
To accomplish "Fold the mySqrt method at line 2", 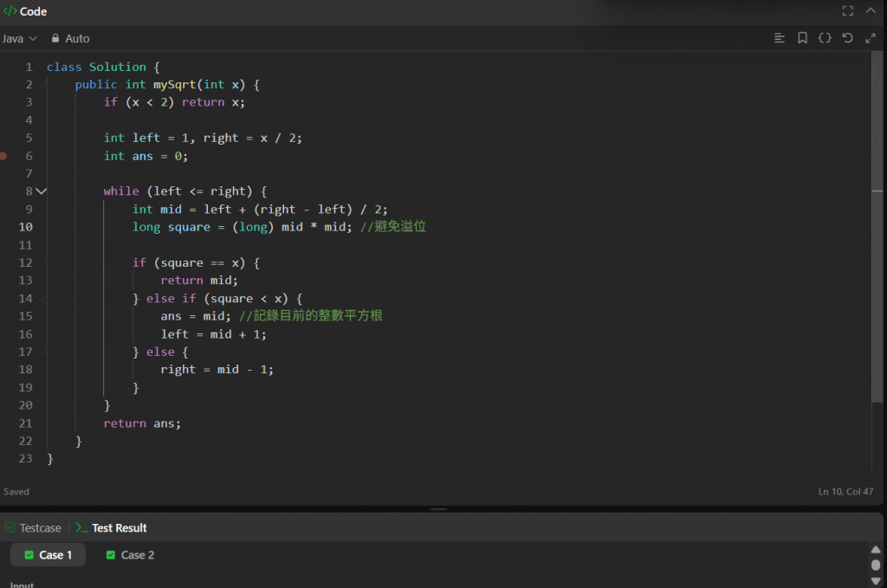I will pos(42,85).
